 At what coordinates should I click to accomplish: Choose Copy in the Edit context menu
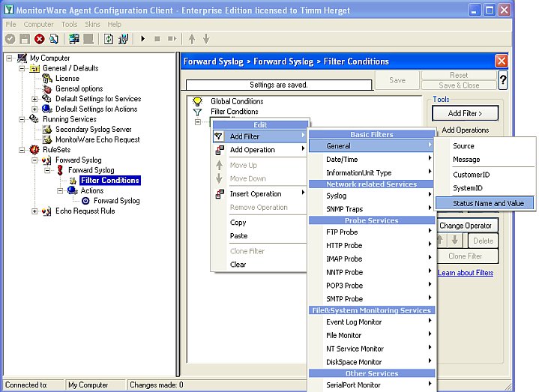[x=260, y=223]
